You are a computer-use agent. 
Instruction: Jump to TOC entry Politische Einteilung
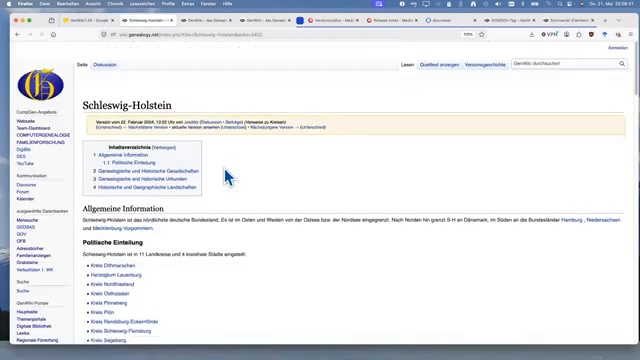(x=133, y=163)
